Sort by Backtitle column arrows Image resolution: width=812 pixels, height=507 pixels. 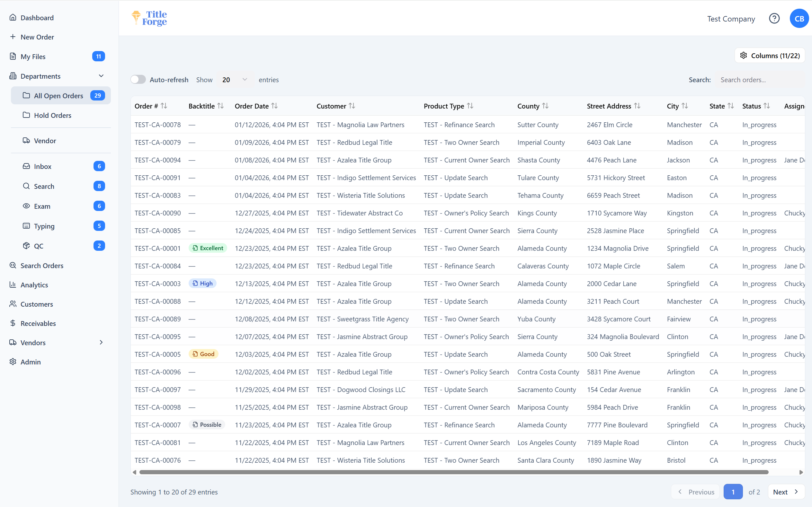pyautogui.click(x=220, y=106)
